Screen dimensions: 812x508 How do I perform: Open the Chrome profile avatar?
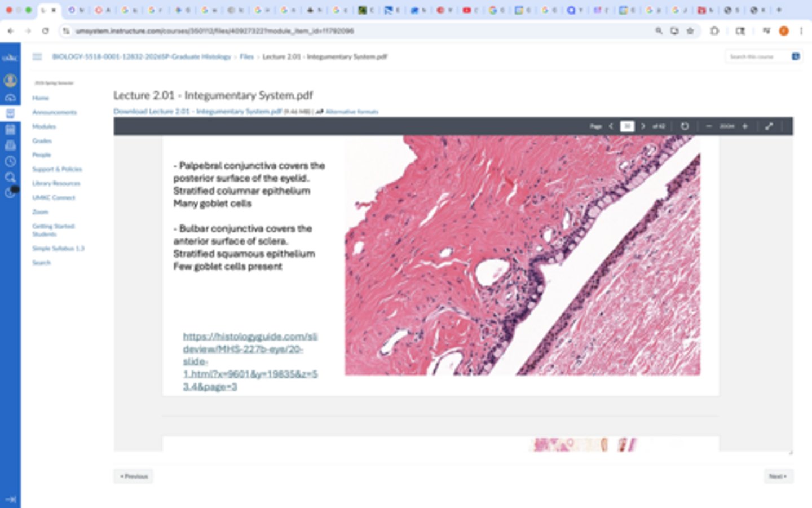pos(784,31)
